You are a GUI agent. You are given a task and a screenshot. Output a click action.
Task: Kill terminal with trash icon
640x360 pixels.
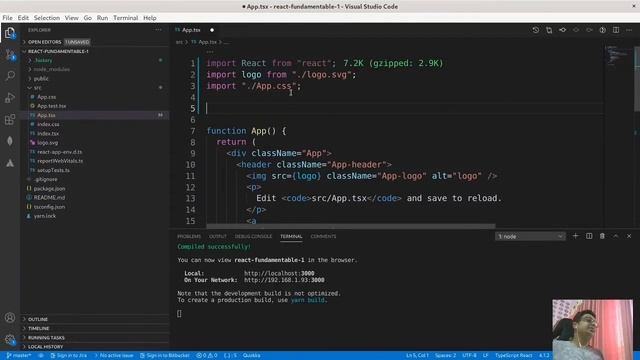click(602, 236)
